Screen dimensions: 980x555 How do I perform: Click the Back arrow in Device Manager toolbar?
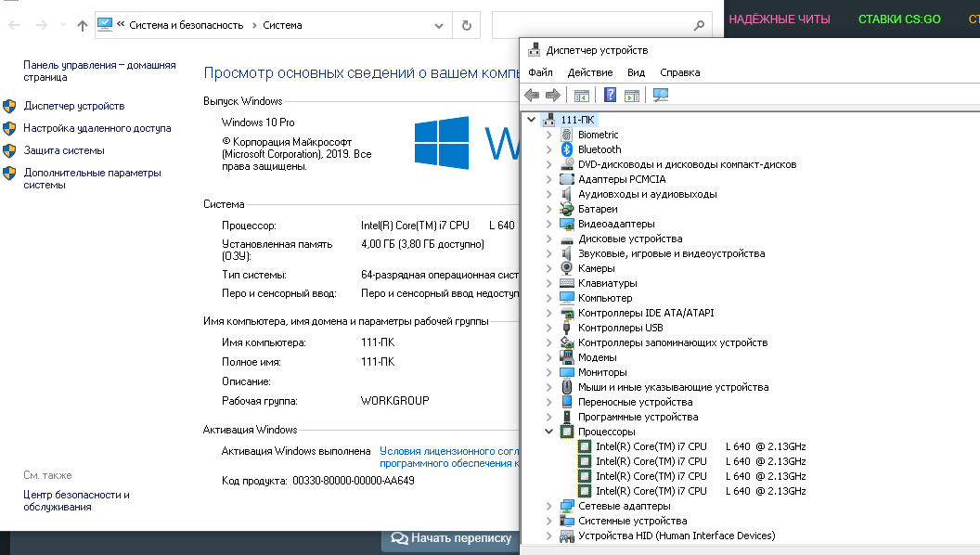click(532, 95)
